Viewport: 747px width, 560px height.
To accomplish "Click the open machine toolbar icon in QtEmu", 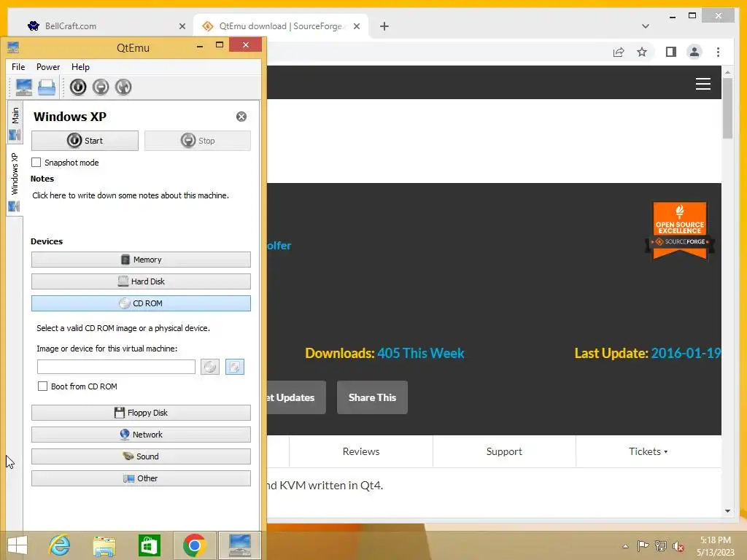I will pos(47,87).
